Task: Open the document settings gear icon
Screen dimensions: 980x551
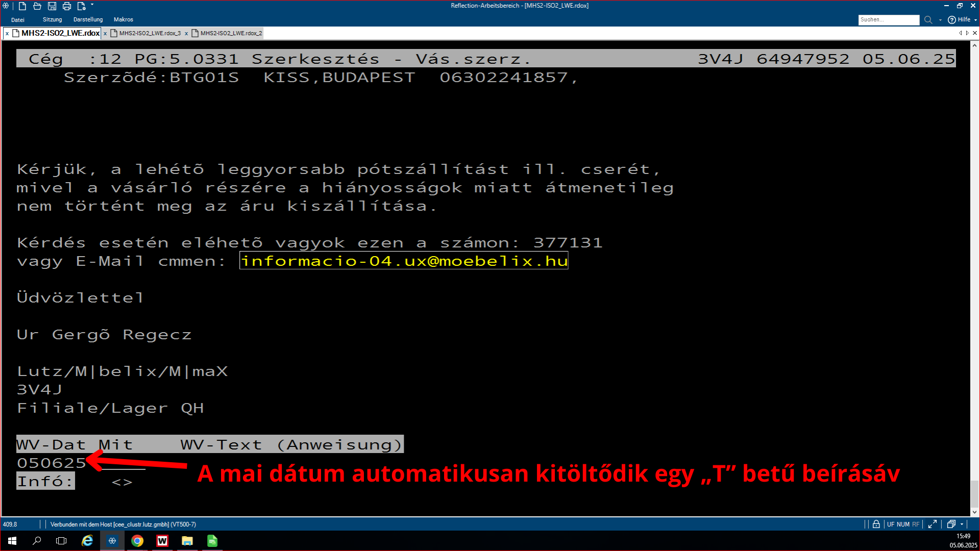Action: (81, 6)
